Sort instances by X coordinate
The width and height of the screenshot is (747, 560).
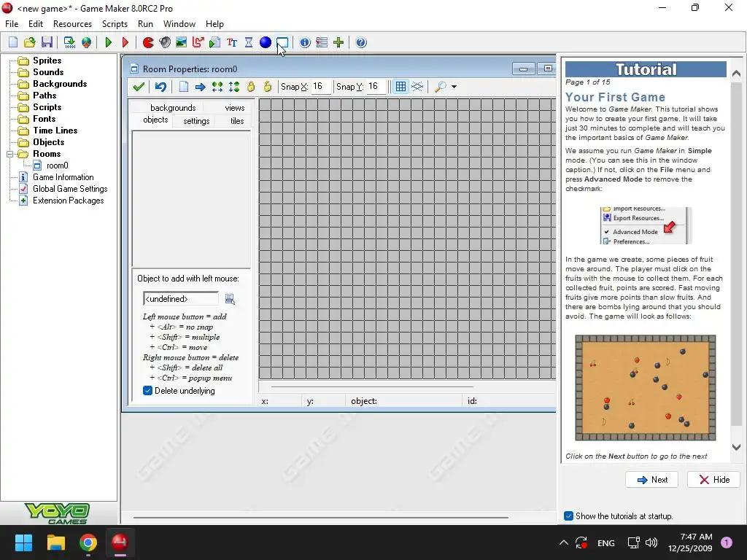pyautogui.click(x=217, y=87)
